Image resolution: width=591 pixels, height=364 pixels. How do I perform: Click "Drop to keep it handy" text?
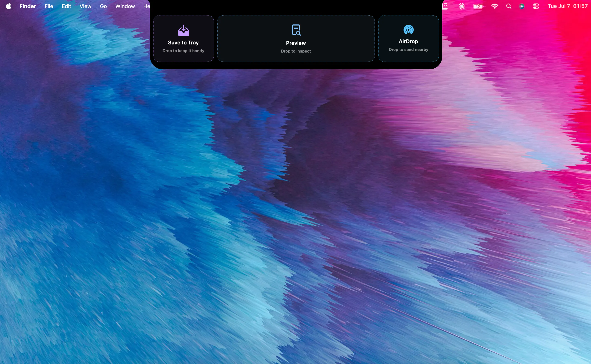[x=183, y=51]
